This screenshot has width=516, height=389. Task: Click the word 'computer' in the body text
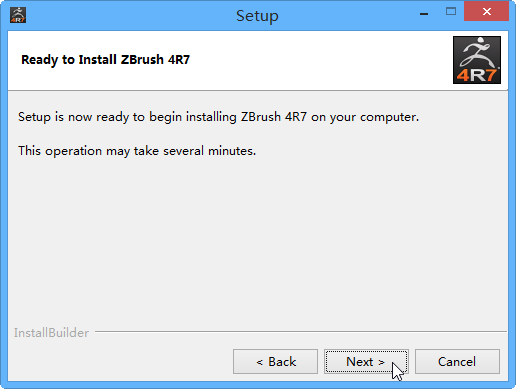[388, 118]
